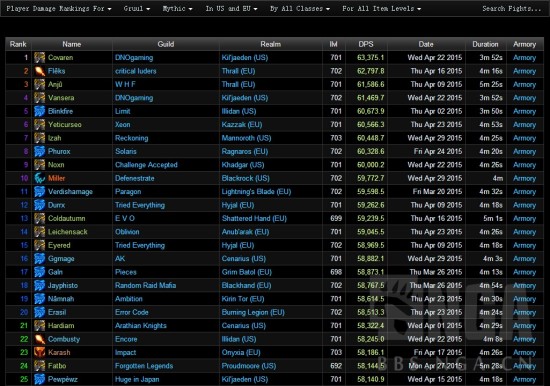Screen dimensions: 550x386
Task: Click the blue class icon beside Blinkfire
Action: [x=39, y=111]
